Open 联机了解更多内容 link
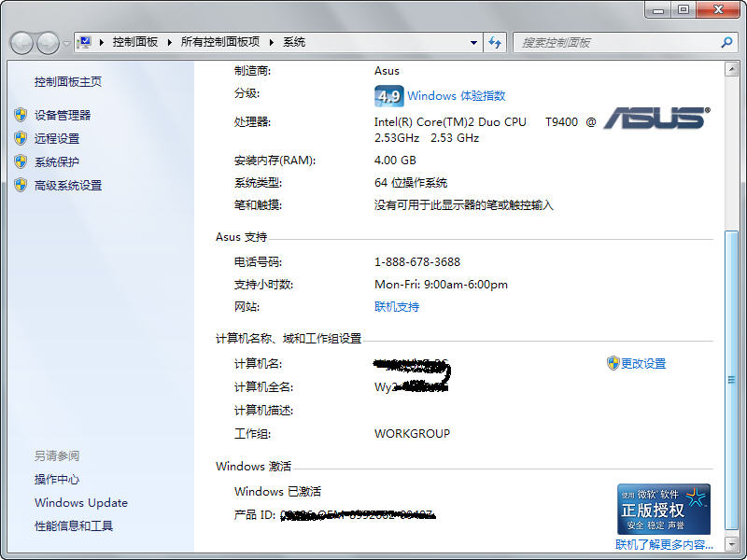This screenshot has width=747, height=560. 664,544
